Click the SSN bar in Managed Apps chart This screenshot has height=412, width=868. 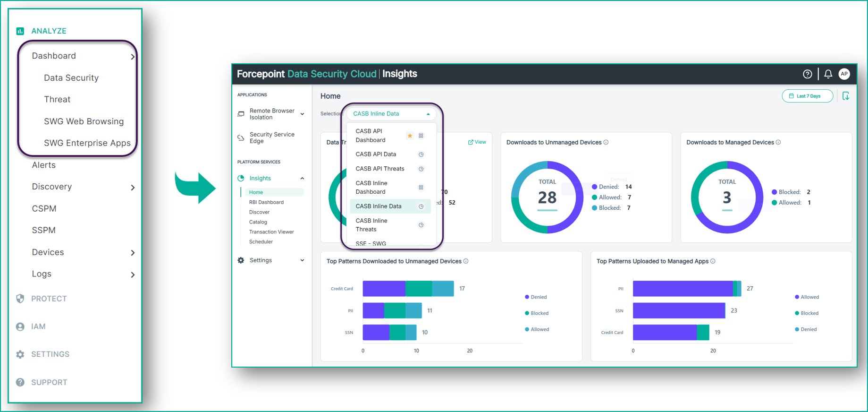coord(679,310)
